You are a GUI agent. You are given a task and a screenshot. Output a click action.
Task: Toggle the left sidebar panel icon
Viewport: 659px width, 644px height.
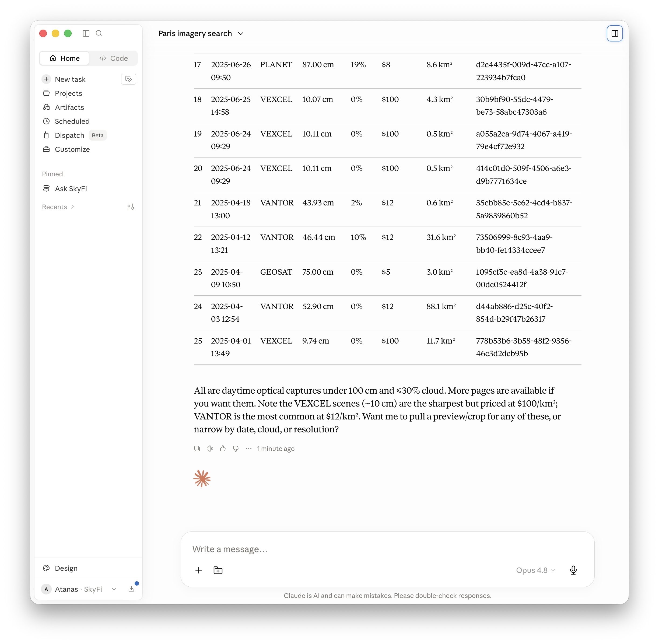click(86, 33)
